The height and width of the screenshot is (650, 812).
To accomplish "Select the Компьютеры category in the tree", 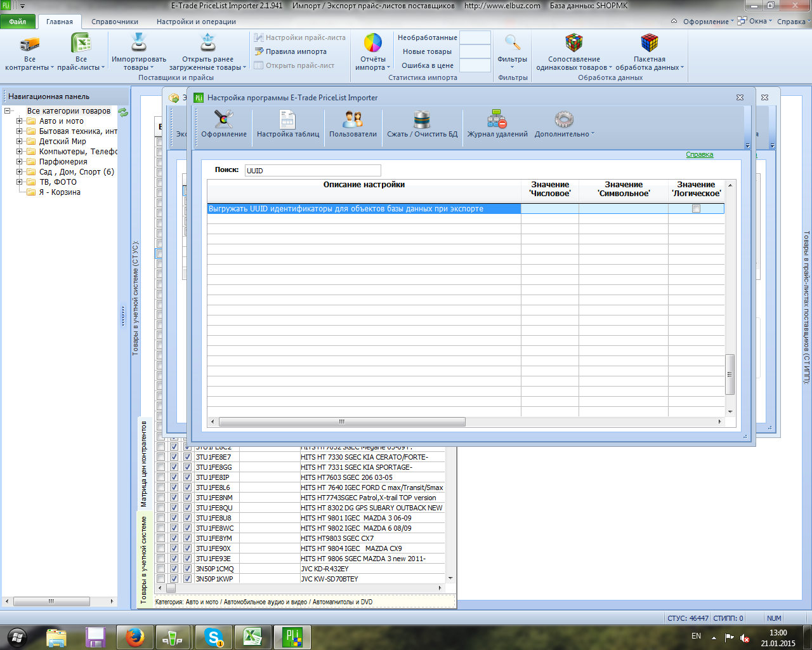I will 78,152.
